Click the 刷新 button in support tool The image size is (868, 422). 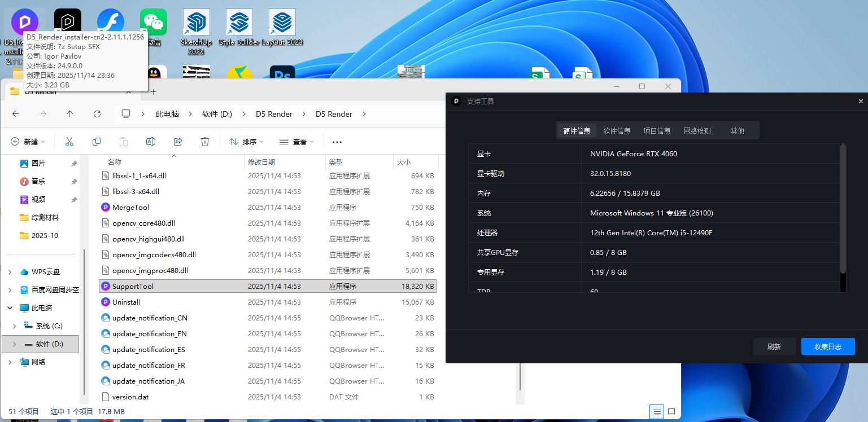pos(774,346)
